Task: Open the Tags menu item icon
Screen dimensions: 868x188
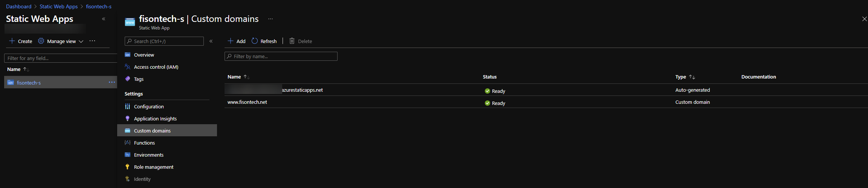Action: pos(127,79)
